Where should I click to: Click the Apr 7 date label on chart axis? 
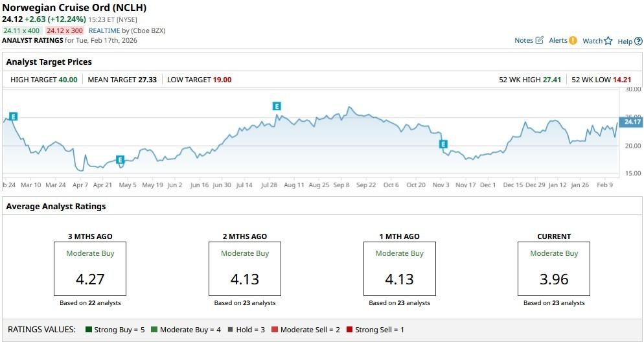coord(80,185)
